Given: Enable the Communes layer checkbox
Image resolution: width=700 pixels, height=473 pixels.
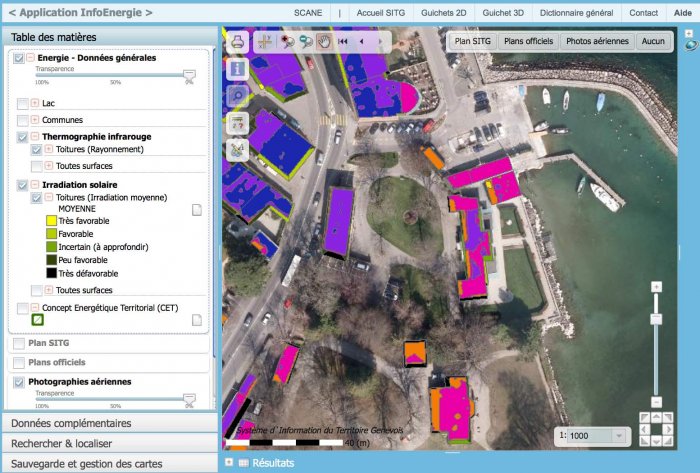Looking at the screenshot, I should 22,120.
